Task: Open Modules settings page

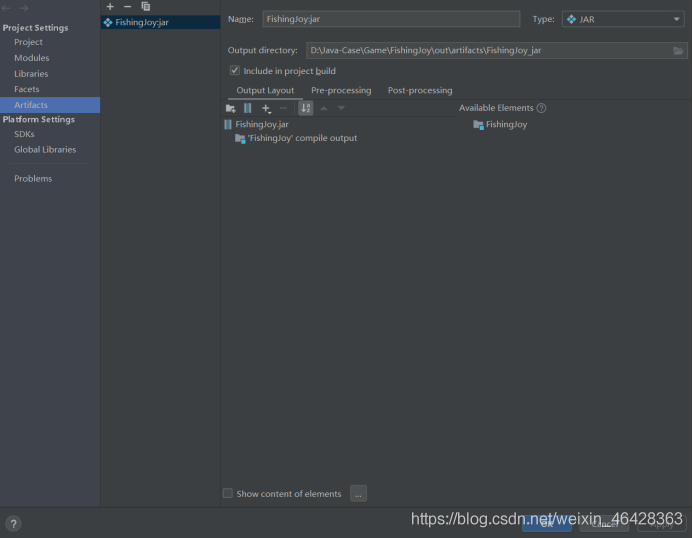Action: pyautogui.click(x=31, y=58)
